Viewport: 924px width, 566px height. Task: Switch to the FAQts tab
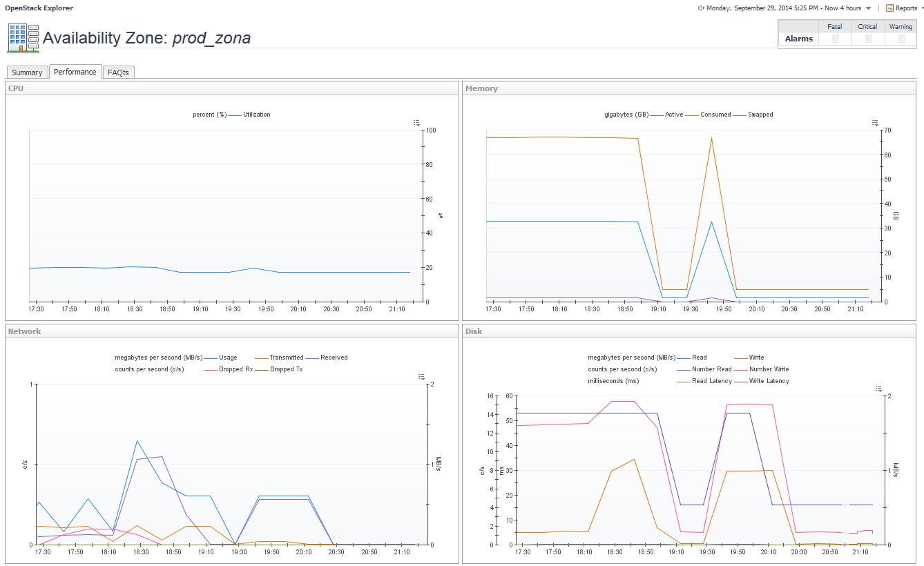click(118, 72)
